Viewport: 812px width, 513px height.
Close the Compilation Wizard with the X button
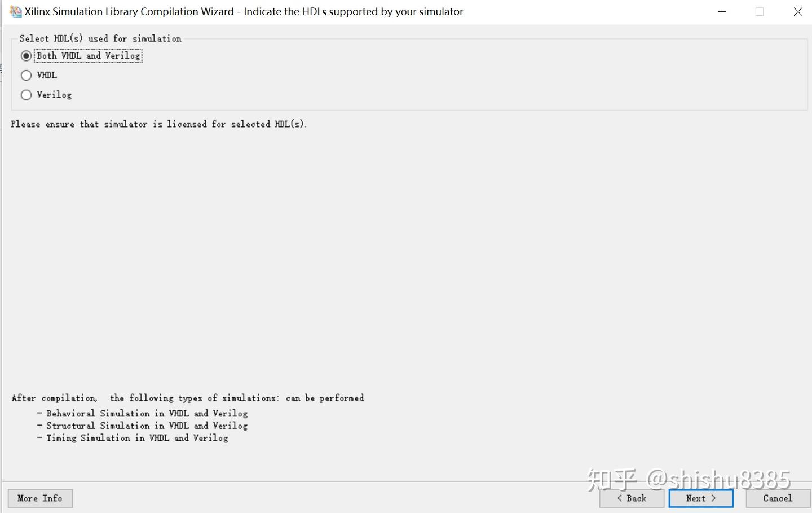pyautogui.click(x=797, y=12)
